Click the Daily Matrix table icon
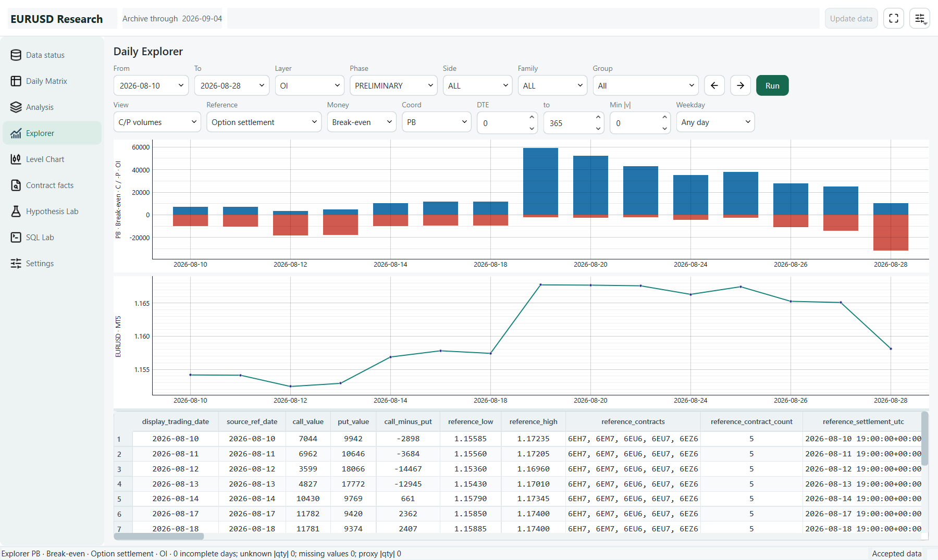938x560 pixels. [x=16, y=81]
